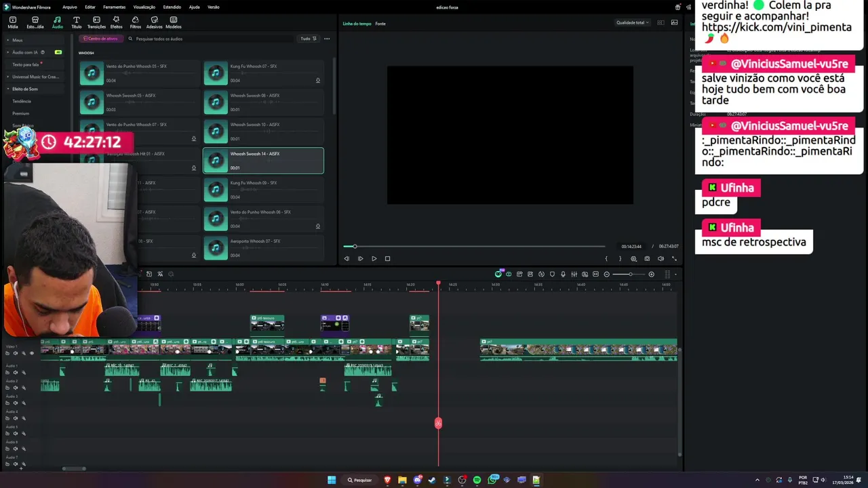Zoom out the timeline with minus button
The width and height of the screenshot is (868, 488).
pos(606,274)
